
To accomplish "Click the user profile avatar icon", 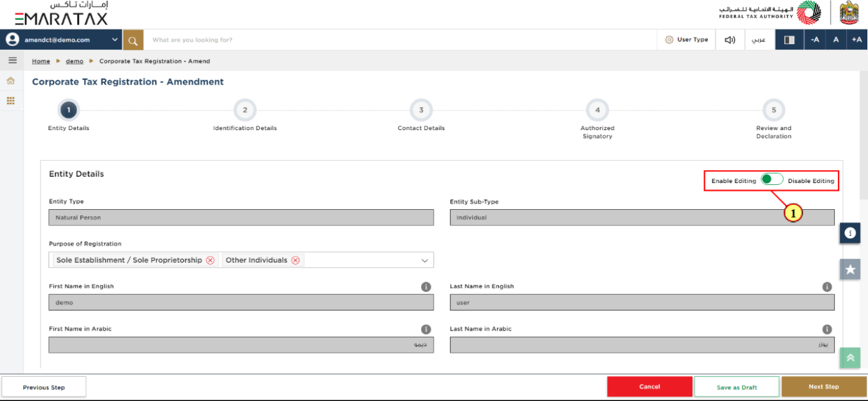I will click(x=12, y=39).
